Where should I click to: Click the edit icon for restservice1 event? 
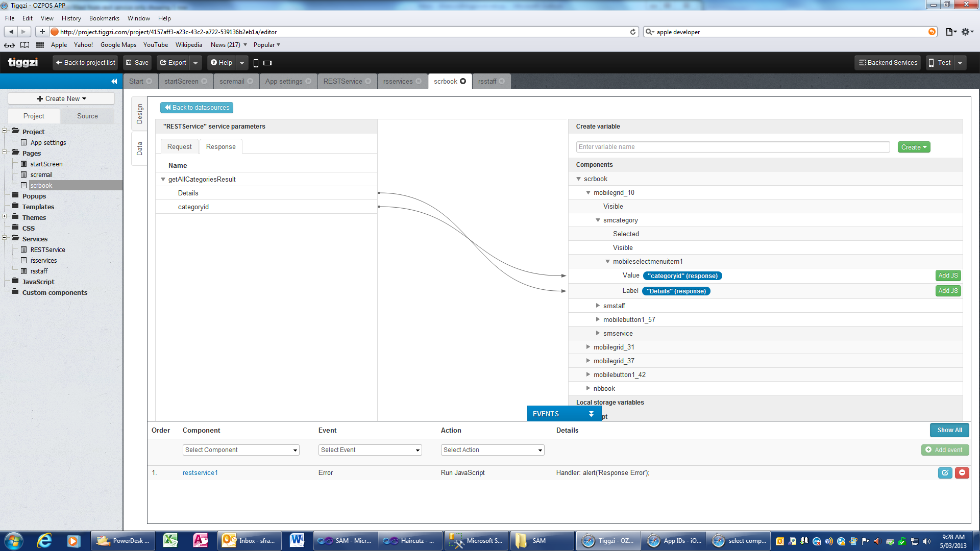[x=945, y=472]
